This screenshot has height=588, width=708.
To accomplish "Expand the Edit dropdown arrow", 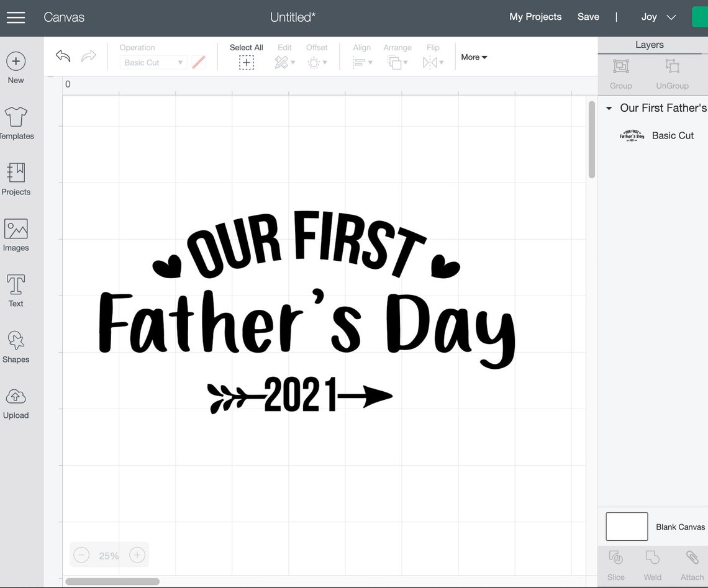I will click(293, 62).
